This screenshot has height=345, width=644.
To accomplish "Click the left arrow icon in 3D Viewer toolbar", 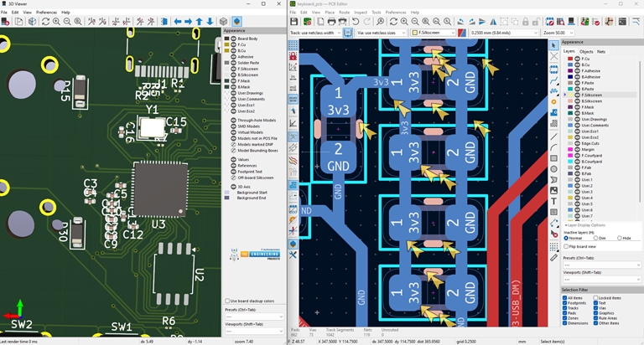I will (x=177, y=21).
